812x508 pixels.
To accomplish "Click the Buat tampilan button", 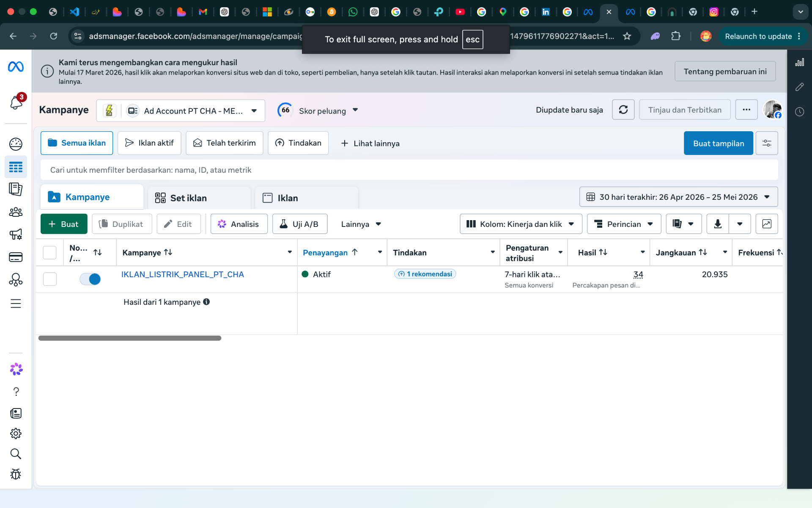I will [718, 143].
